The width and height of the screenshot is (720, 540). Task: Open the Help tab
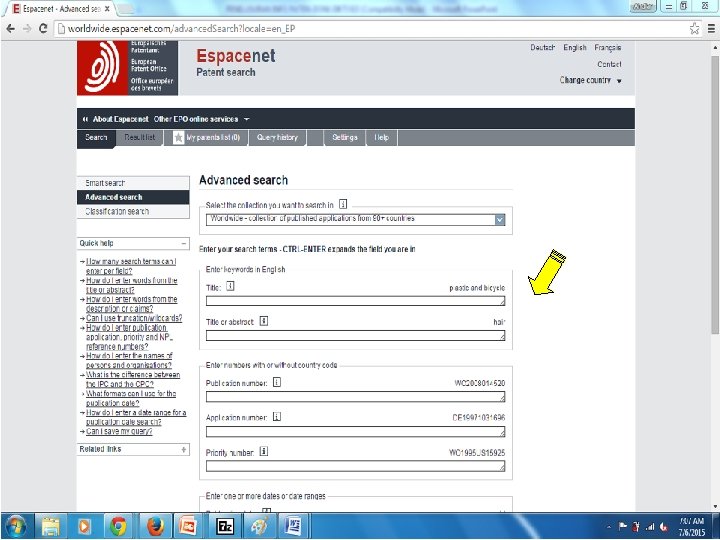tap(382, 137)
